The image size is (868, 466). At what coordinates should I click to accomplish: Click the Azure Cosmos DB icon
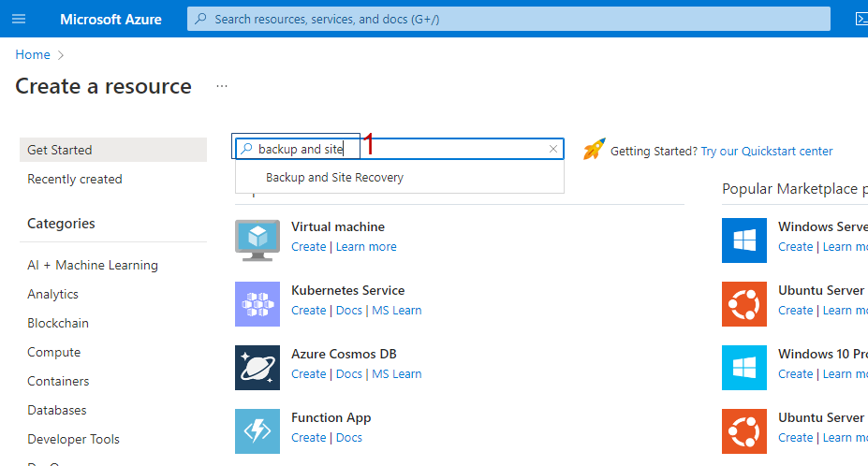tap(257, 368)
